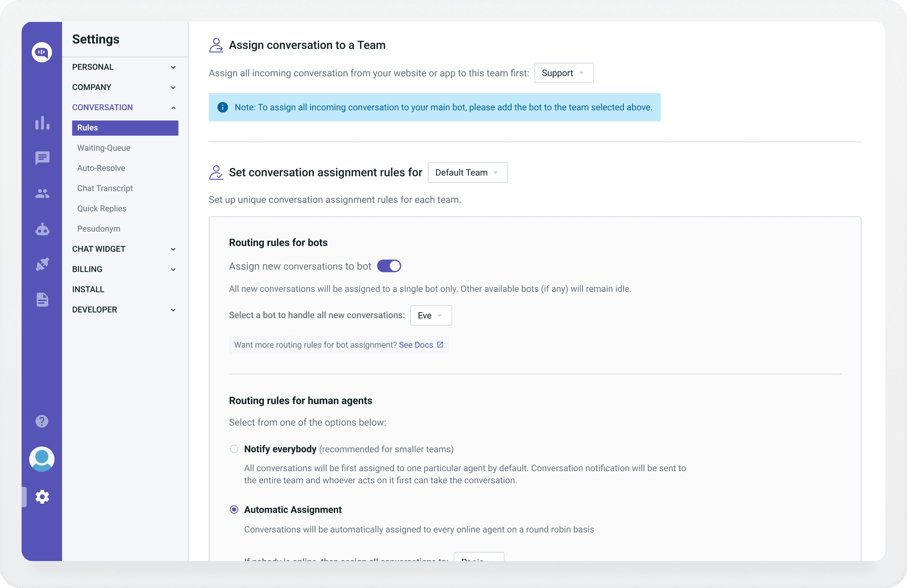Open the INSTALL settings page

[88, 289]
